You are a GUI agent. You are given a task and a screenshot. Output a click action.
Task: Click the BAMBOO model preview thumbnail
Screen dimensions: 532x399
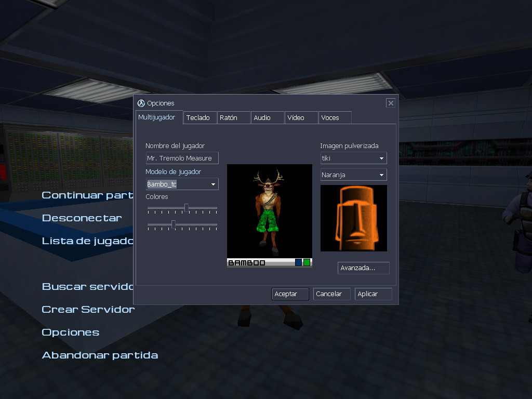click(x=269, y=210)
